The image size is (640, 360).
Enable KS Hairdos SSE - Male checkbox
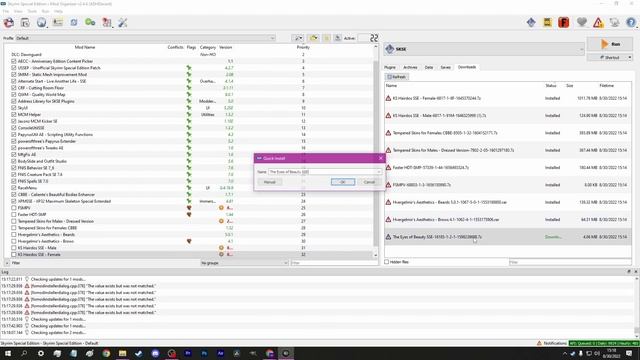click(x=14, y=248)
